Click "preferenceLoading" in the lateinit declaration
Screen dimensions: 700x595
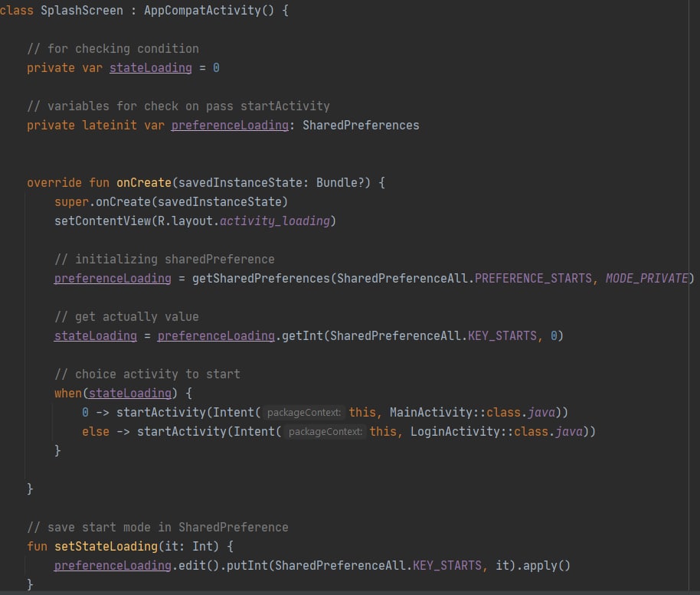coord(230,126)
